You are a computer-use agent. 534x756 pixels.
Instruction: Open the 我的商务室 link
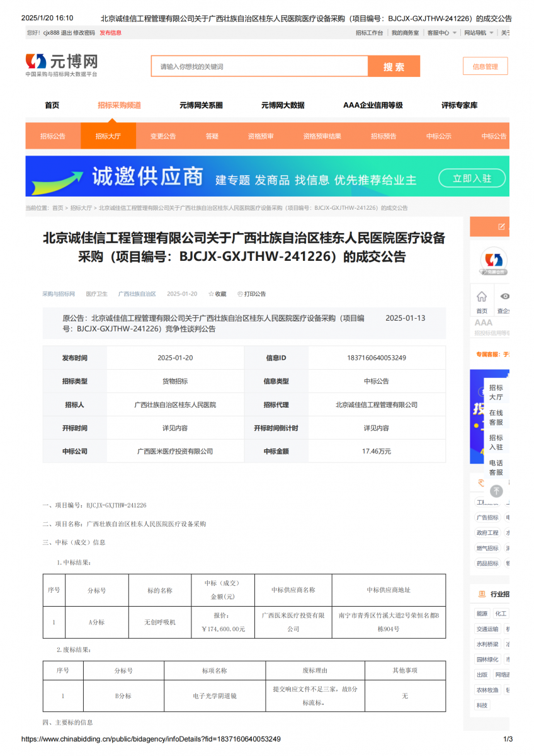(x=405, y=33)
